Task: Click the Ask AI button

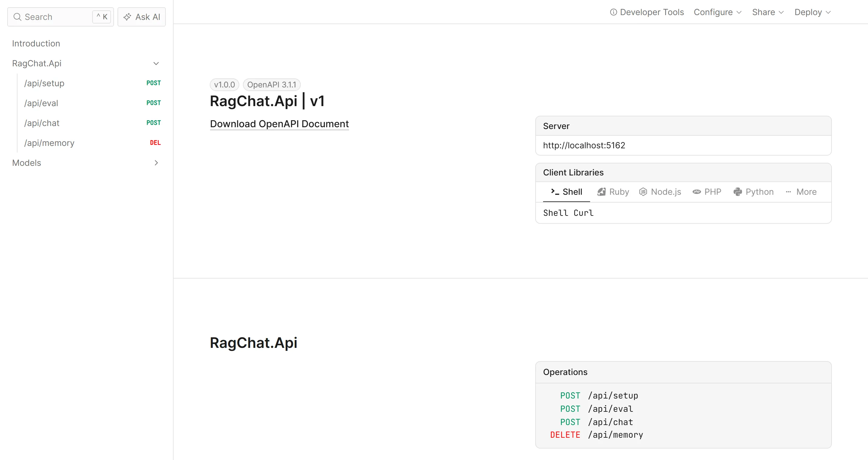Action: point(142,17)
